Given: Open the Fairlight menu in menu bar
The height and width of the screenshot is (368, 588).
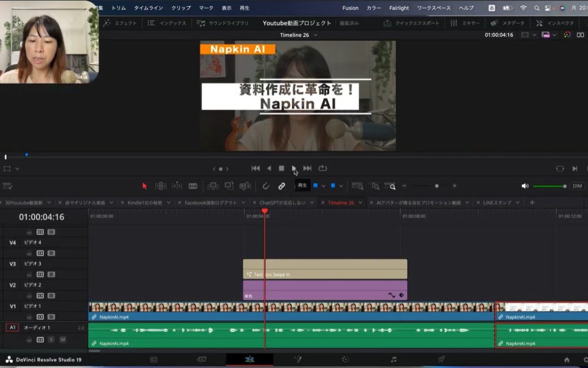Looking at the screenshot, I should coord(399,8).
